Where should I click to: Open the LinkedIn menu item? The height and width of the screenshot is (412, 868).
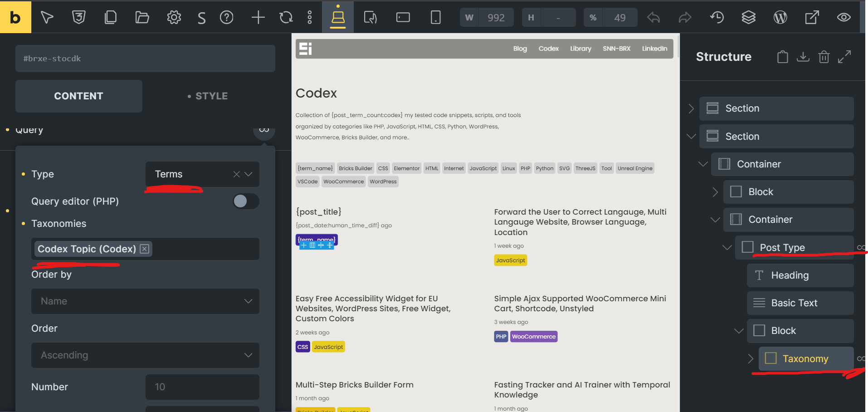[654, 49]
